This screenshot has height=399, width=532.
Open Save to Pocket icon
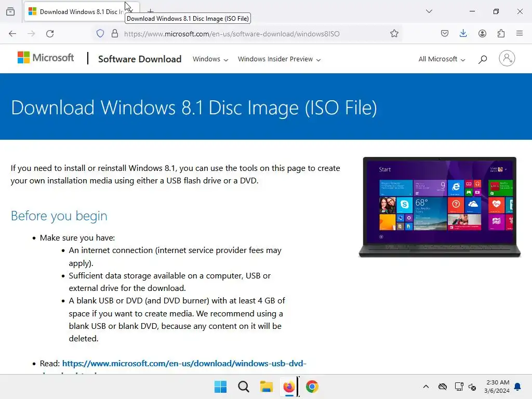pyautogui.click(x=445, y=34)
